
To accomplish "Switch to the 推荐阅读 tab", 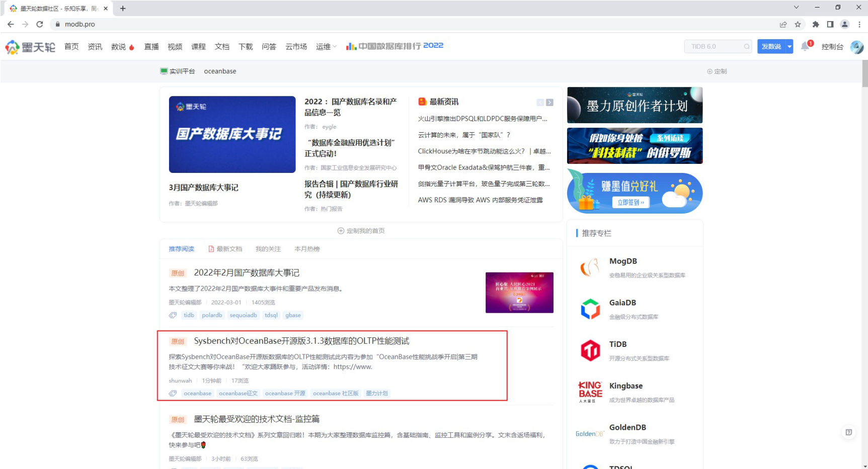I will (x=182, y=249).
